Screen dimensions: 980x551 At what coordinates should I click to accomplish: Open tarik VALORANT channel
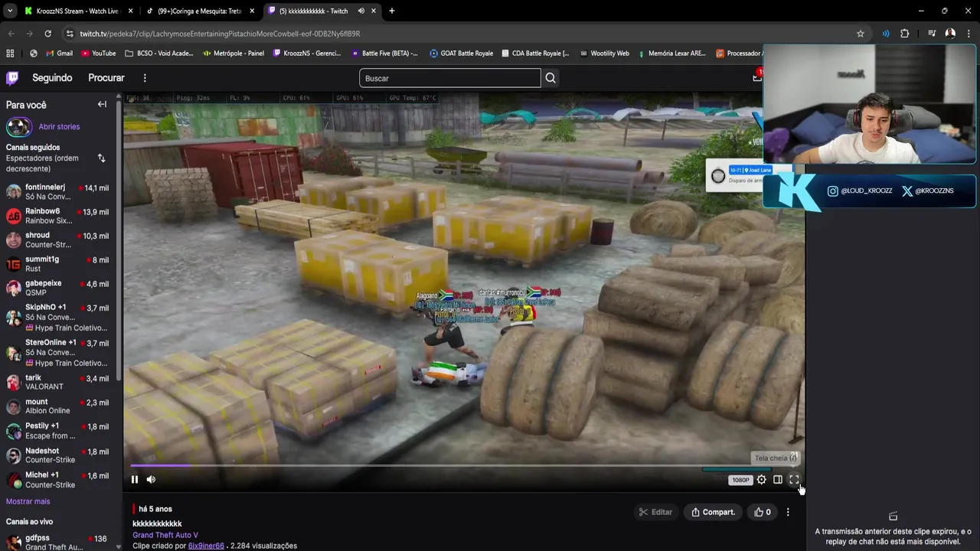point(58,383)
